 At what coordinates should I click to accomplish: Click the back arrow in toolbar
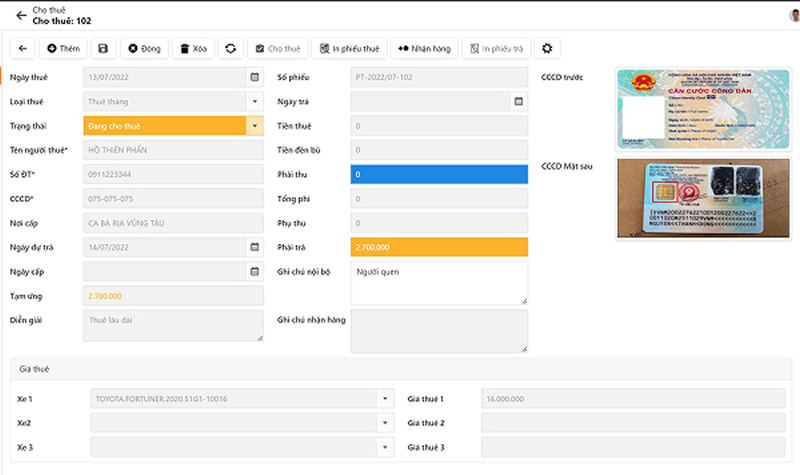[22, 48]
